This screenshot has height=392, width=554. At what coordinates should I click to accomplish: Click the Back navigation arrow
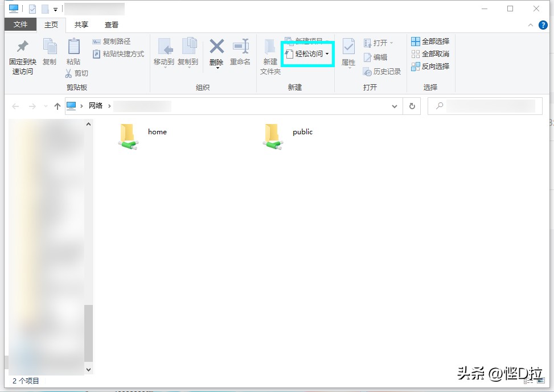[x=15, y=106]
